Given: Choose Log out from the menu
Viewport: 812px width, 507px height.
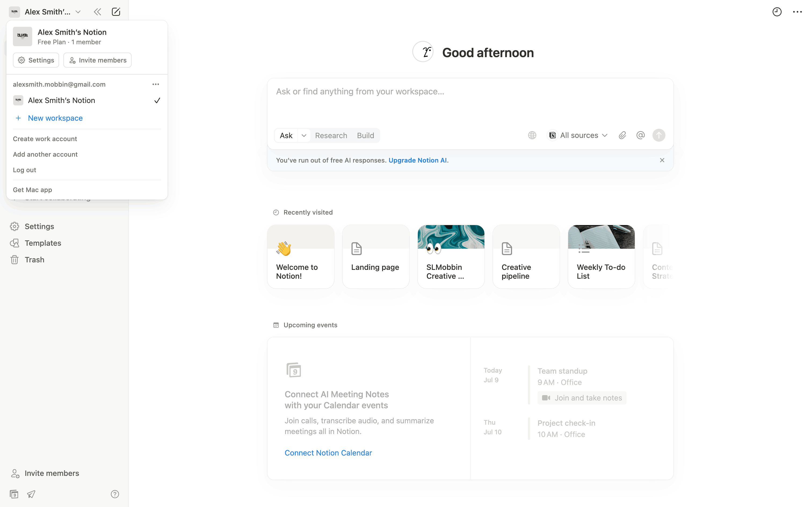Looking at the screenshot, I should coord(24,170).
